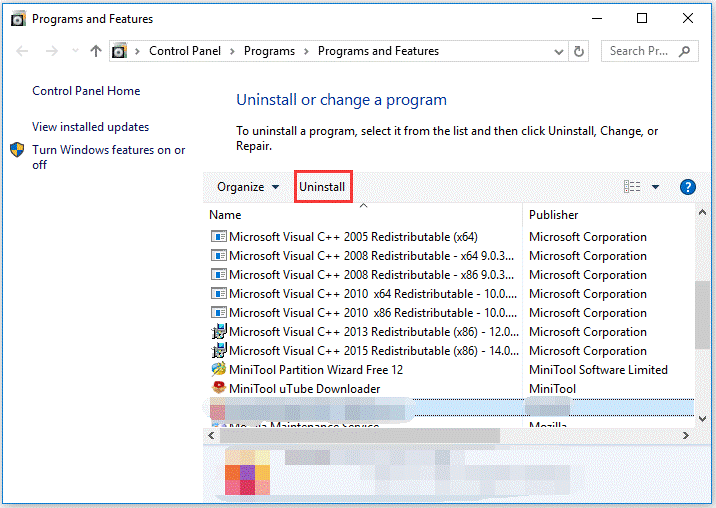Click the installer icon of Visual C++ 2015 row
Screen dimensions: 716x508
(x=219, y=350)
